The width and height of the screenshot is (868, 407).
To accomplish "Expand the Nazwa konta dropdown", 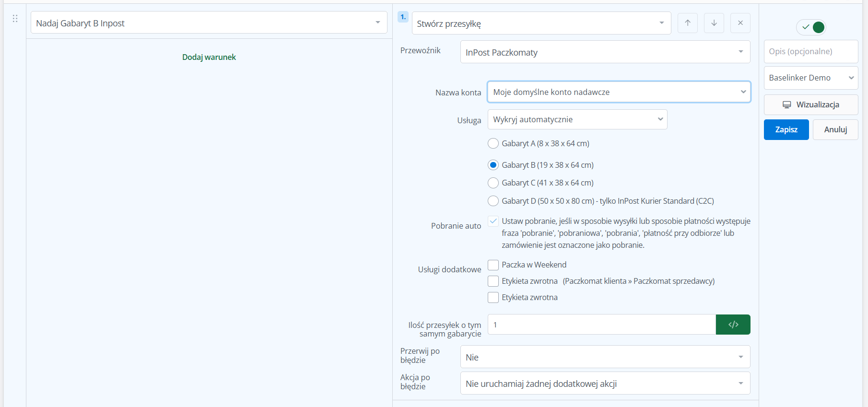I will coord(619,92).
